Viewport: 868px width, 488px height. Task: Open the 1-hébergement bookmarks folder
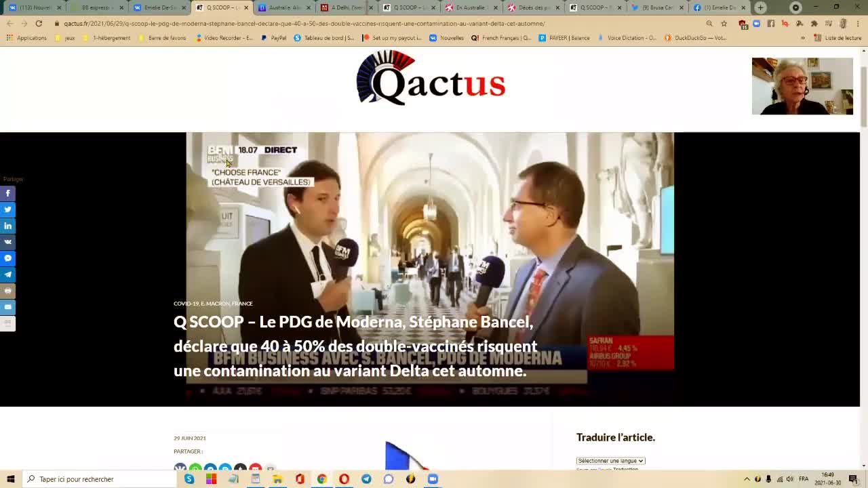106,38
